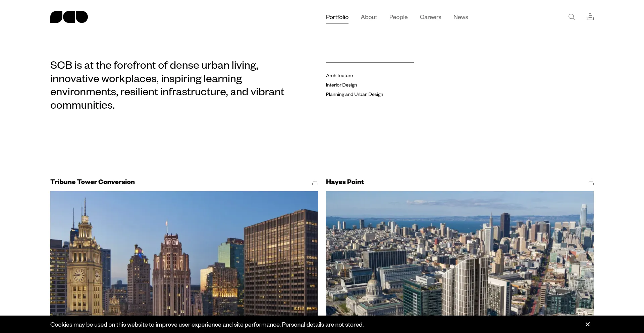The height and width of the screenshot is (333, 644).
Task: Open the Hayes Point project title
Action: 345,182
